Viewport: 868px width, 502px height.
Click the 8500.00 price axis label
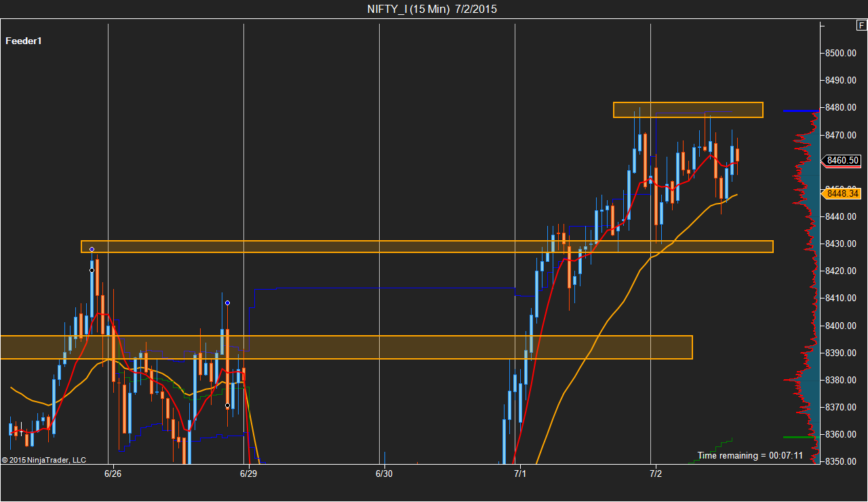[x=842, y=53]
